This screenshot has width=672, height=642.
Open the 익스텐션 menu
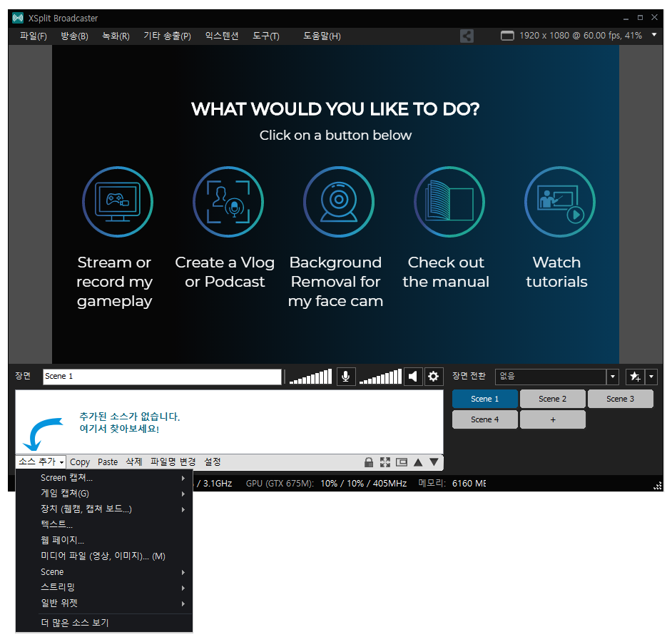point(222,36)
